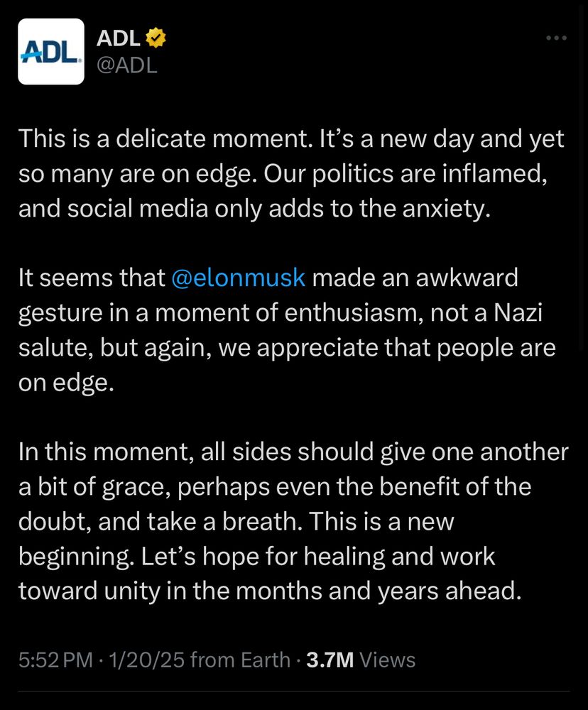Open the @elonmusk mention link

point(239,278)
